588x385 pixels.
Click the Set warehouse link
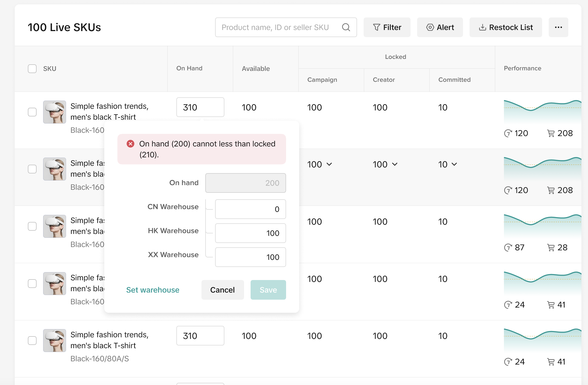(x=153, y=290)
